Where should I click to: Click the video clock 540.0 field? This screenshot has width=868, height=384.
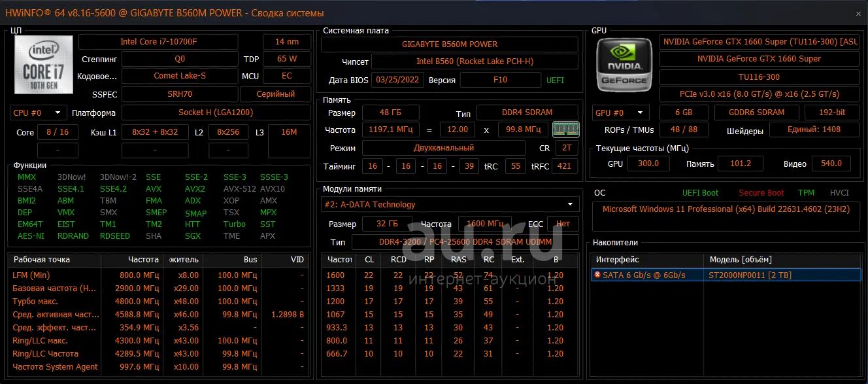tap(831, 164)
